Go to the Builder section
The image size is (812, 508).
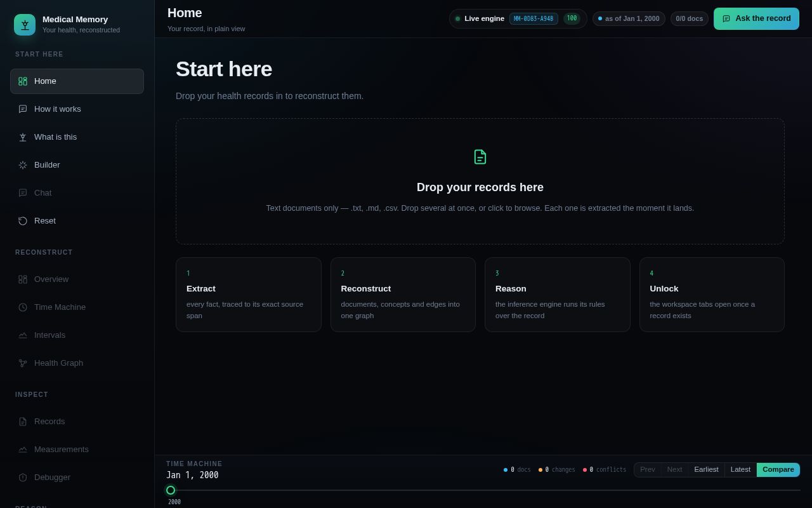coord(77,165)
